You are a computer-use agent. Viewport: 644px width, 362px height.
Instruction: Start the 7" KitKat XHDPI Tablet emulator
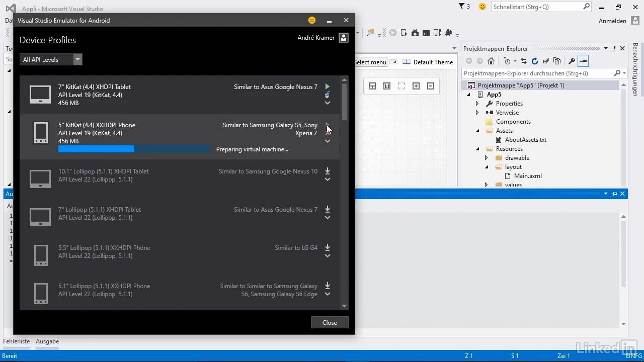coord(328,86)
